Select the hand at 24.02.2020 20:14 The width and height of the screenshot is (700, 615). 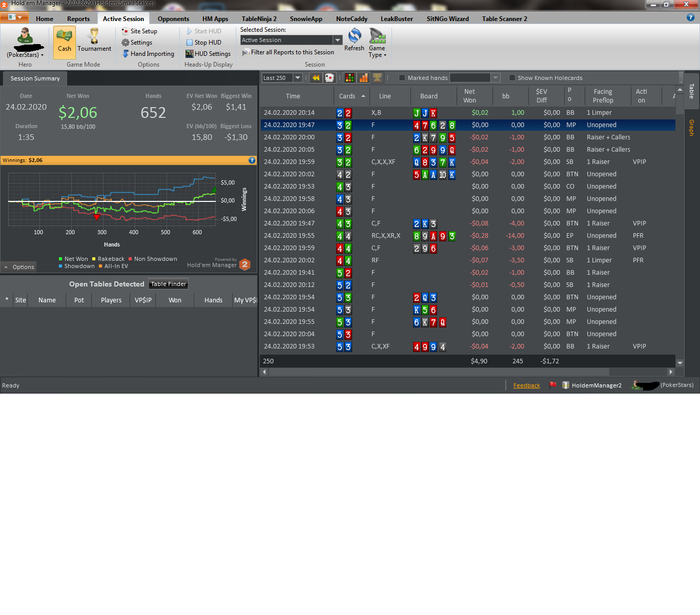click(468, 113)
